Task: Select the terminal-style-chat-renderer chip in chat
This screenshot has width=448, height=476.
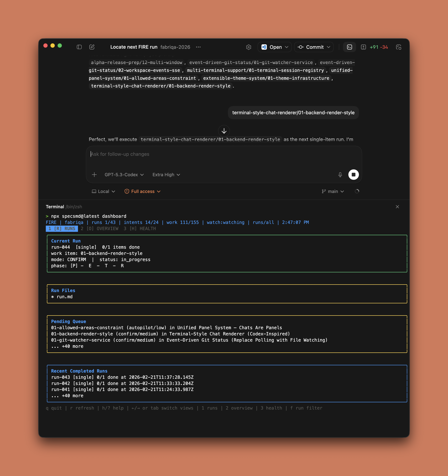Action: pyautogui.click(x=293, y=113)
